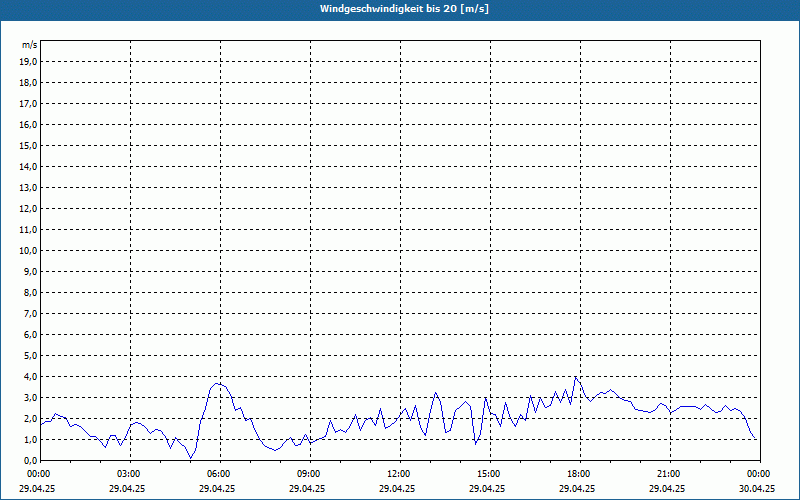Pick the '18:00' time label

[x=578, y=474]
